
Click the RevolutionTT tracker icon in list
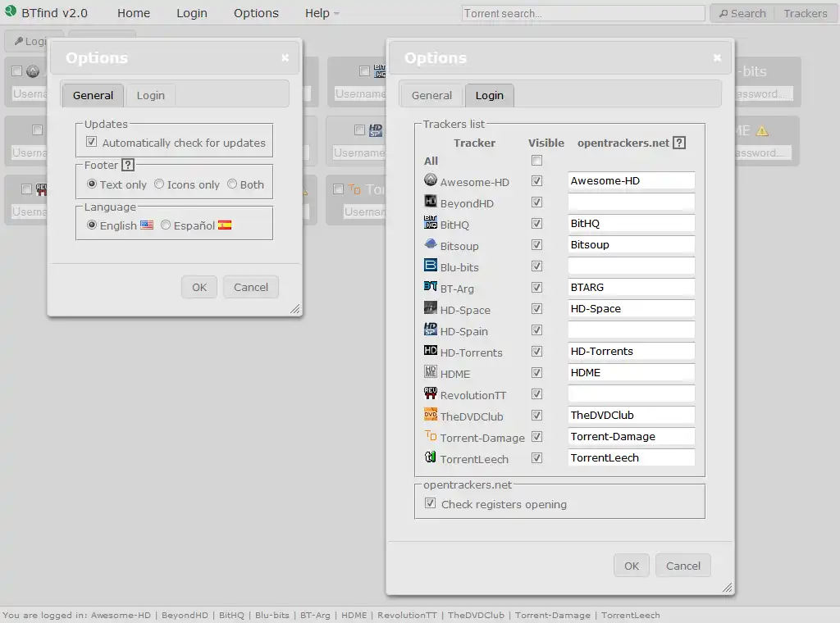(430, 393)
